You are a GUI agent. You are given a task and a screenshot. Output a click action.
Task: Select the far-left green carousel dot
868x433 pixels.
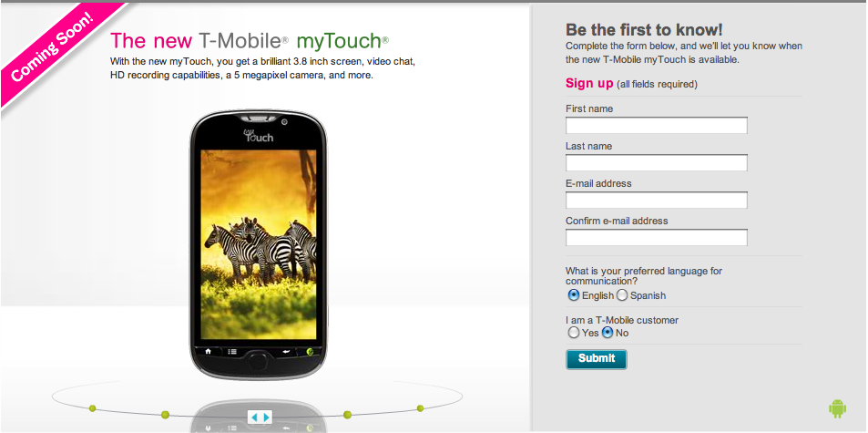(x=92, y=408)
